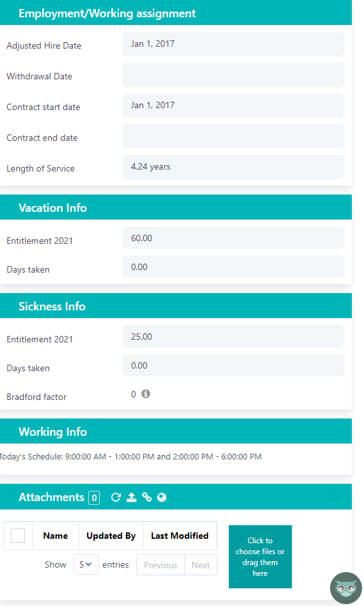
Task: Click the Withdrawal Date field
Action: (x=233, y=75)
